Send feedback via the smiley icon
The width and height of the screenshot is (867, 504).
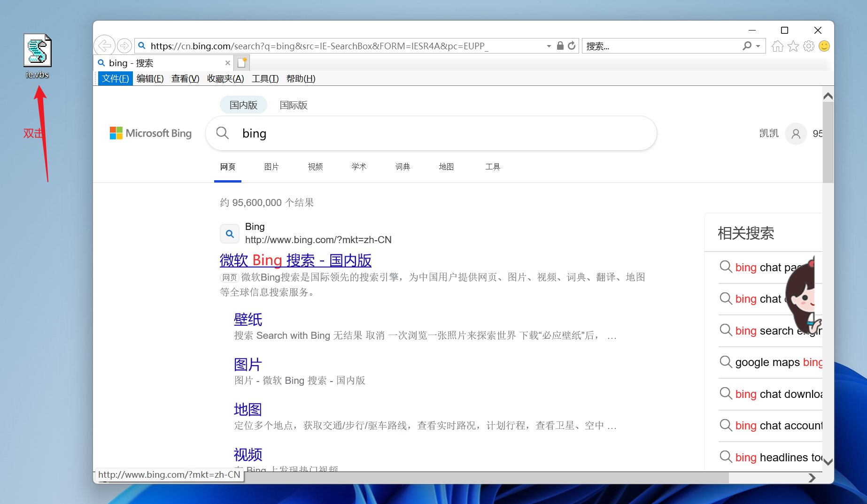pyautogui.click(x=824, y=46)
